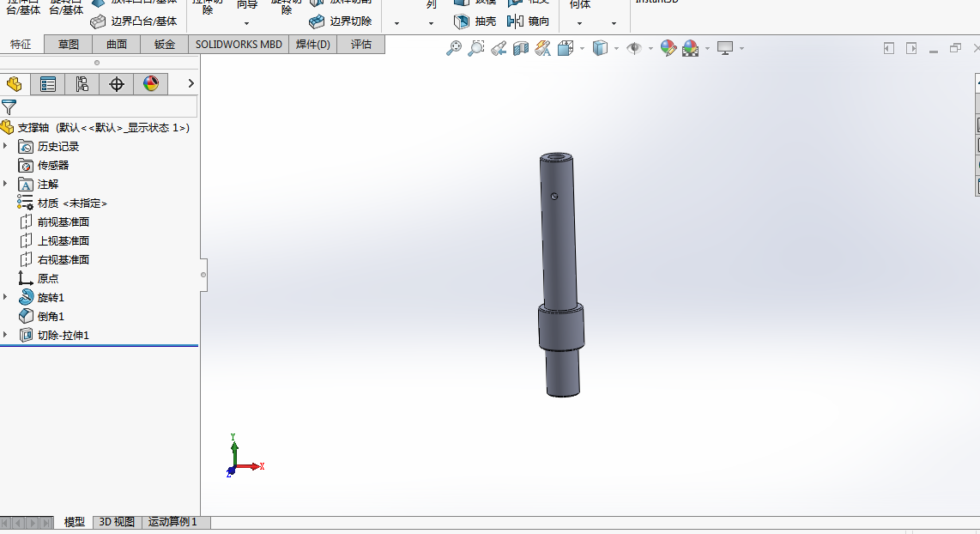Click the Edit Appearance icon

point(668,48)
